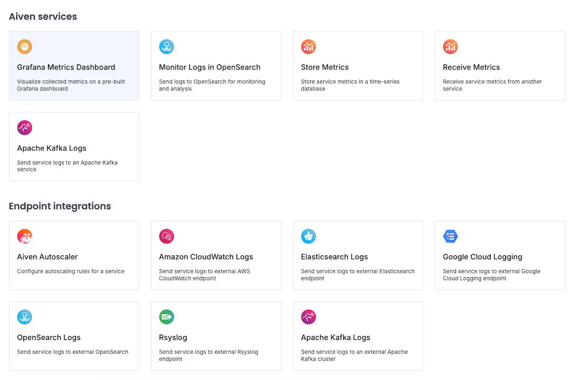588x380 pixels.
Task: Click the Grafana Metrics Dashboard gauge icon
Action: pyautogui.click(x=24, y=46)
